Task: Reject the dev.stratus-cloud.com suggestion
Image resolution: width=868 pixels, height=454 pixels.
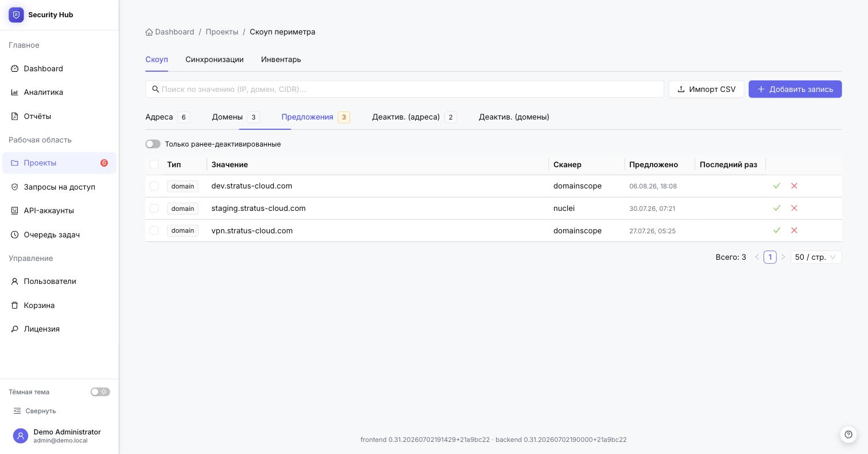Action: tap(795, 186)
